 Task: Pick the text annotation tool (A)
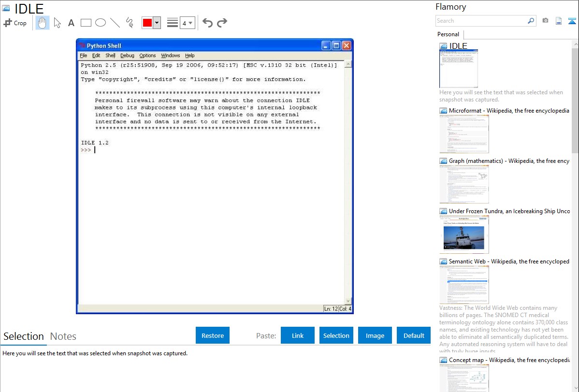tap(71, 23)
